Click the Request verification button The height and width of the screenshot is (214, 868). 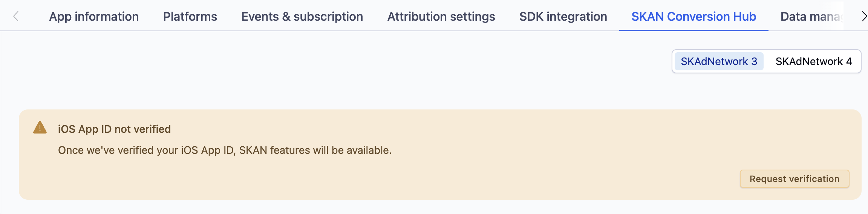795,179
